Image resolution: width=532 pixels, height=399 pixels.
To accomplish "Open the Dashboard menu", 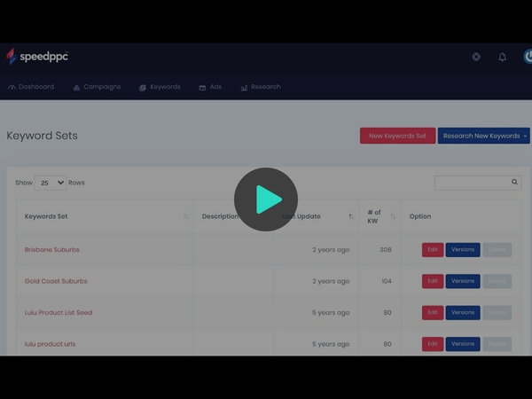I will pyautogui.click(x=31, y=87).
